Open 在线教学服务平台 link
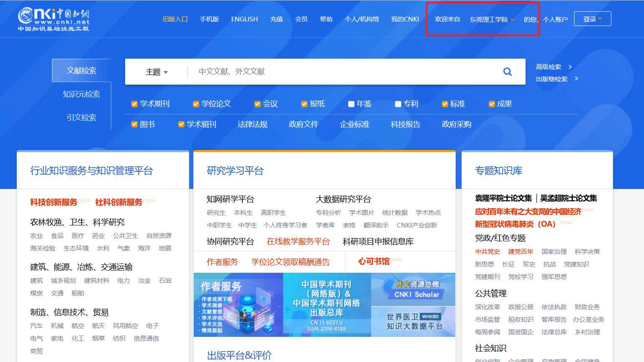 298,242
